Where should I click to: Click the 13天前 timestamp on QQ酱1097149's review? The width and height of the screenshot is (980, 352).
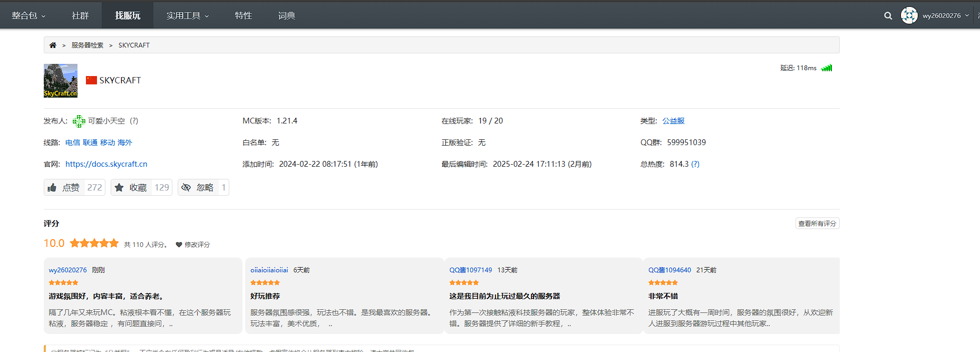[508, 270]
